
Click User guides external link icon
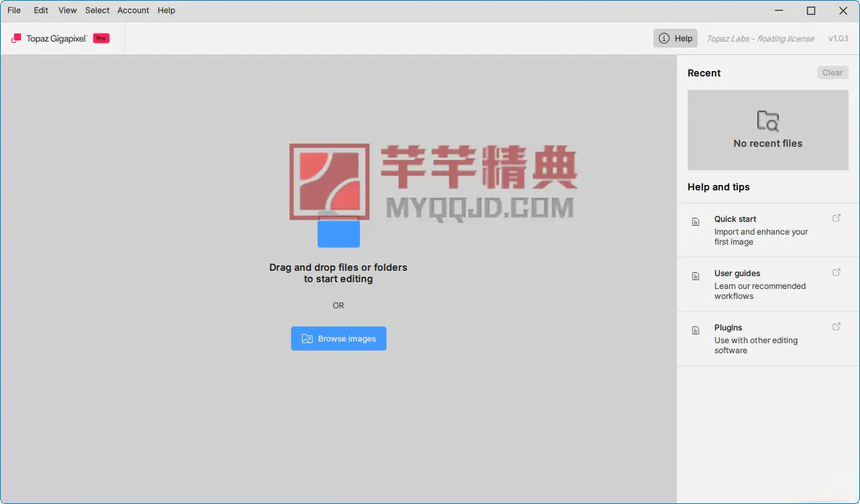[837, 272]
